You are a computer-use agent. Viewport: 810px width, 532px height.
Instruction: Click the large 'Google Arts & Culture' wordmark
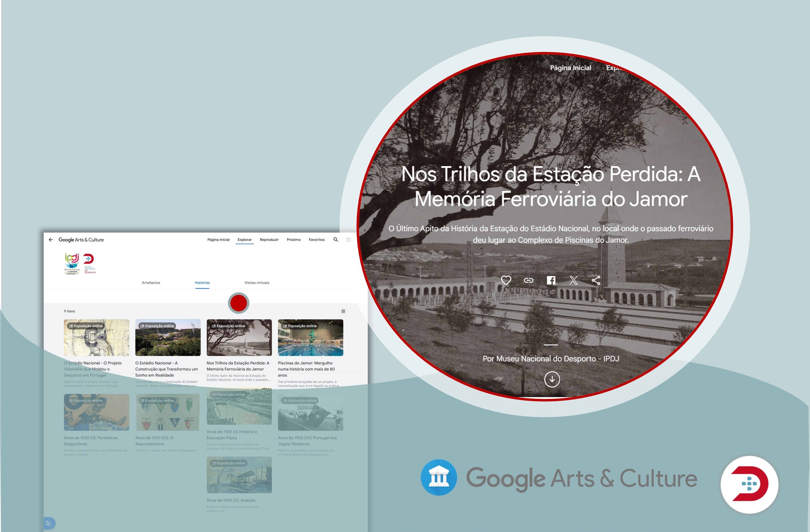pyautogui.click(x=582, y=478)
